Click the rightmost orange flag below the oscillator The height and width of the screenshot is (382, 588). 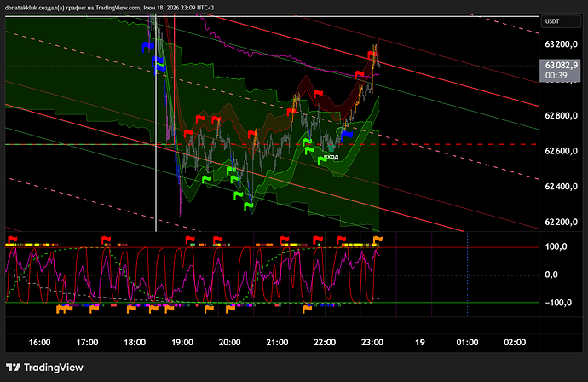click(307, 309)
